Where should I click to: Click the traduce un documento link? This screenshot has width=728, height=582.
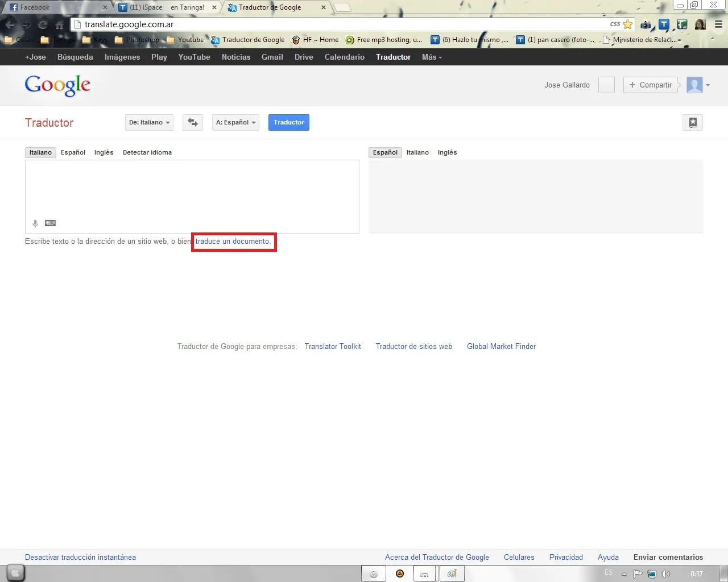[x=233, y=242]
